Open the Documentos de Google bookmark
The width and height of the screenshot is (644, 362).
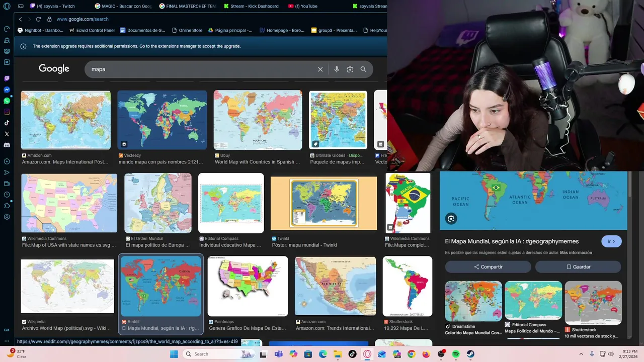pyautogui.click(x=142, y=30)
